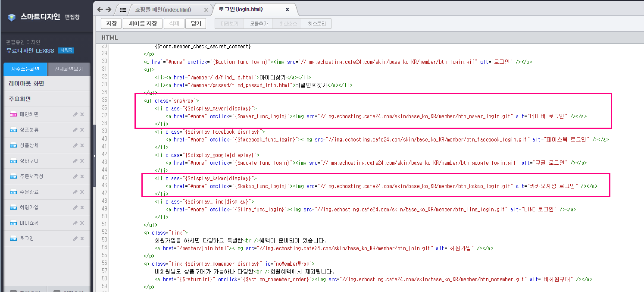This screenshot has height=292, width=644.
Task: Click the X remove icon for 주문서작성
Action: coord(82,176)
